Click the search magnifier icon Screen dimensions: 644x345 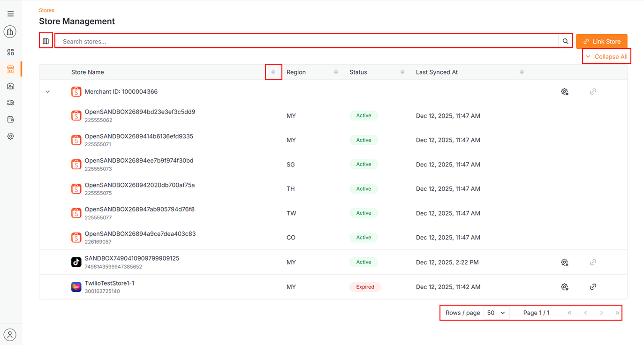tap(566, 41)
